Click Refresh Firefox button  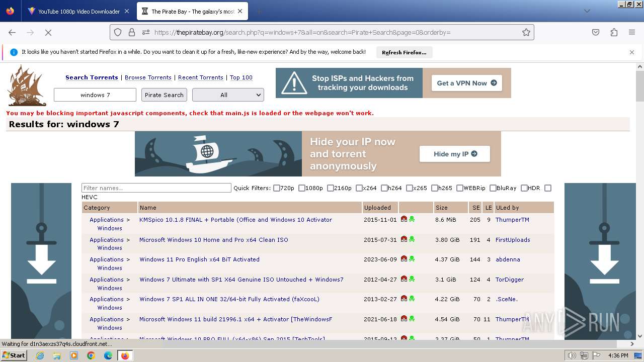point(404,52)
